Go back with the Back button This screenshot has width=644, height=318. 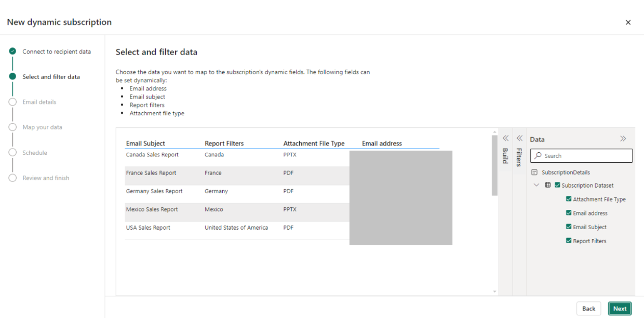(588, 308)
